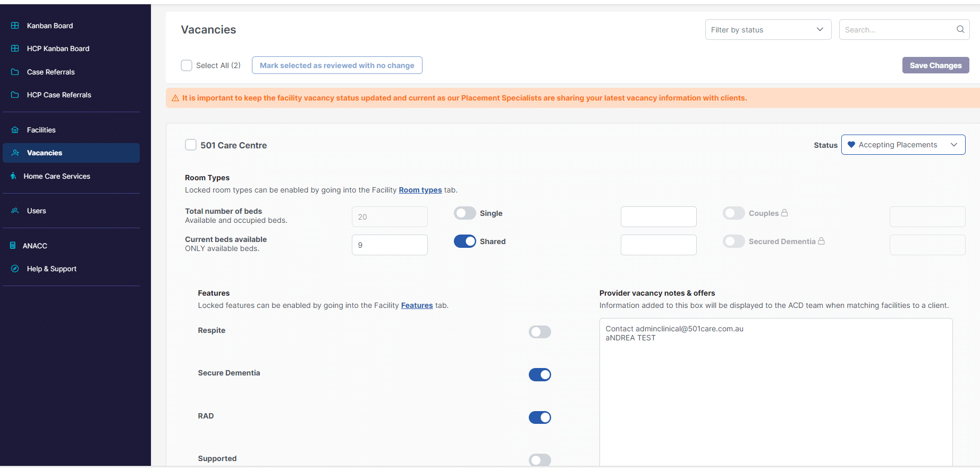Click the ANACC document icon
980x468 pixels.
[13, 246]
